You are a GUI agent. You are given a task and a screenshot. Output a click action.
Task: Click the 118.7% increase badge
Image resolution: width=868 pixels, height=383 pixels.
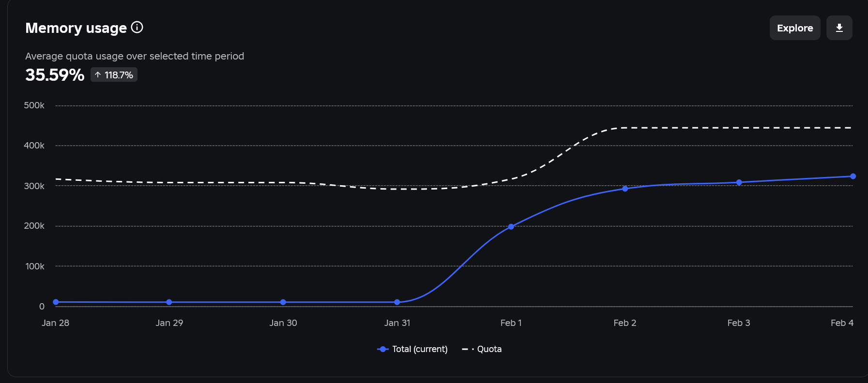pos(114,75)
